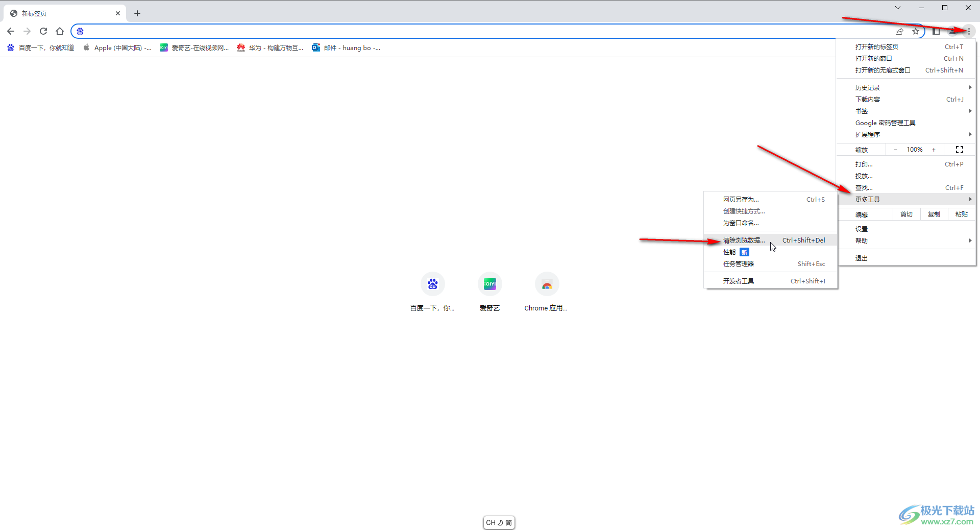Click the browser forward arrow

pyautogui.click(x=27, y=31)
